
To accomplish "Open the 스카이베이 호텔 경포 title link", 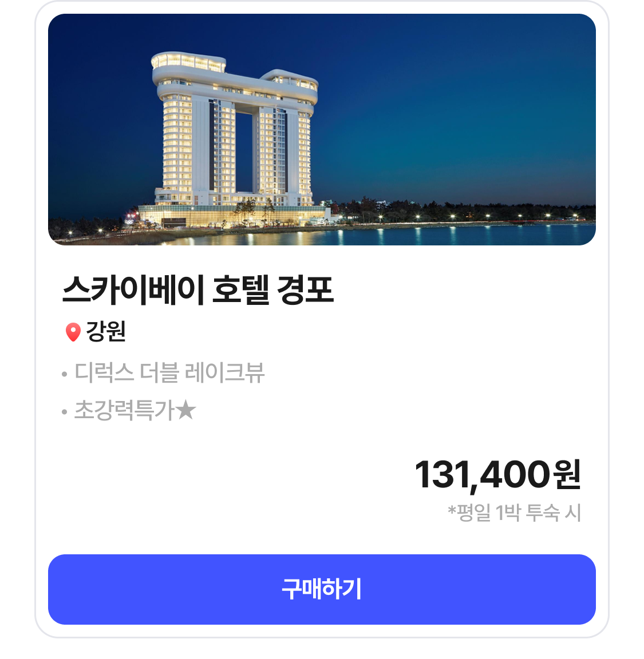I will click(197, 289).
